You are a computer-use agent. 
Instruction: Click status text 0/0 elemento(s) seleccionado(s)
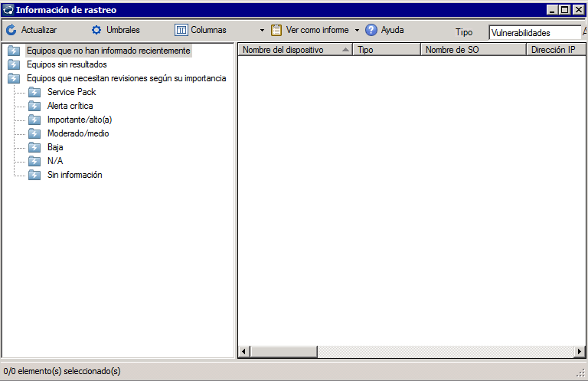click(62, 371)
